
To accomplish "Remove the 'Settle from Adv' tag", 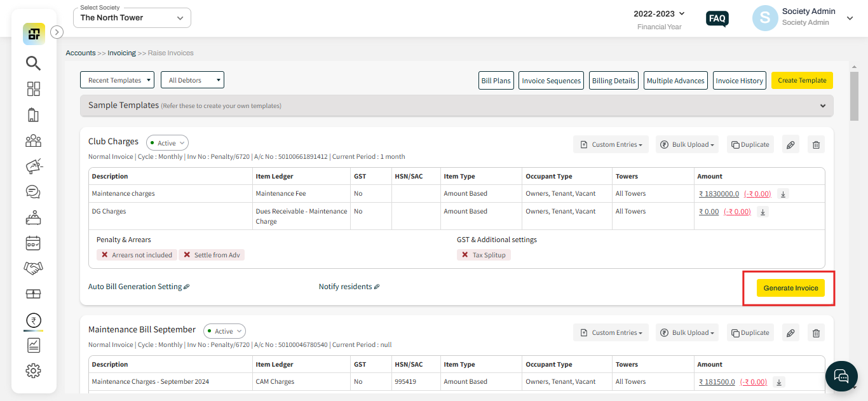I will point(187,255).
